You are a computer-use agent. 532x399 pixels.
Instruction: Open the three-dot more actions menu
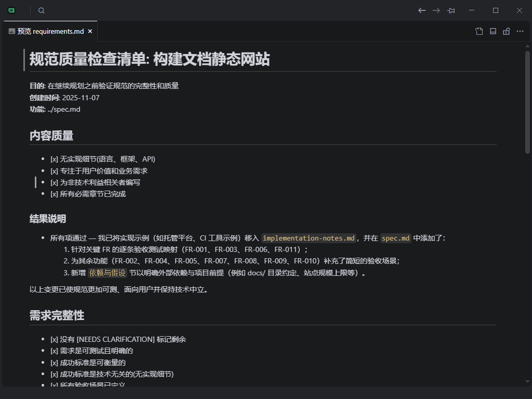tap(520, 31)
